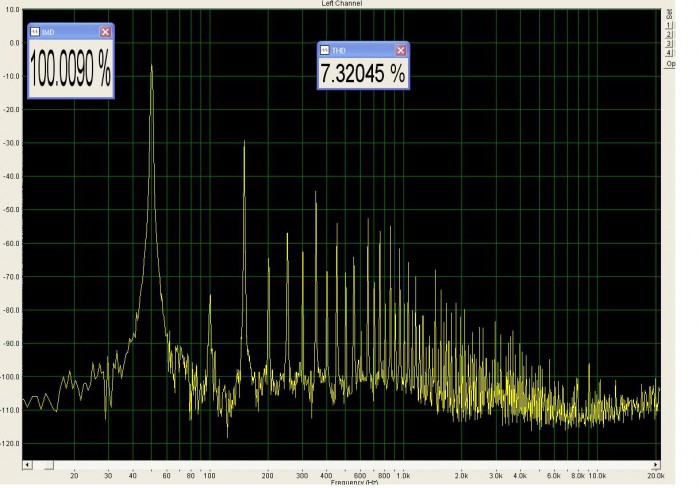Screen dimensions: 700x488
Task: Close the THD utility window
Action: pos(400,50)
